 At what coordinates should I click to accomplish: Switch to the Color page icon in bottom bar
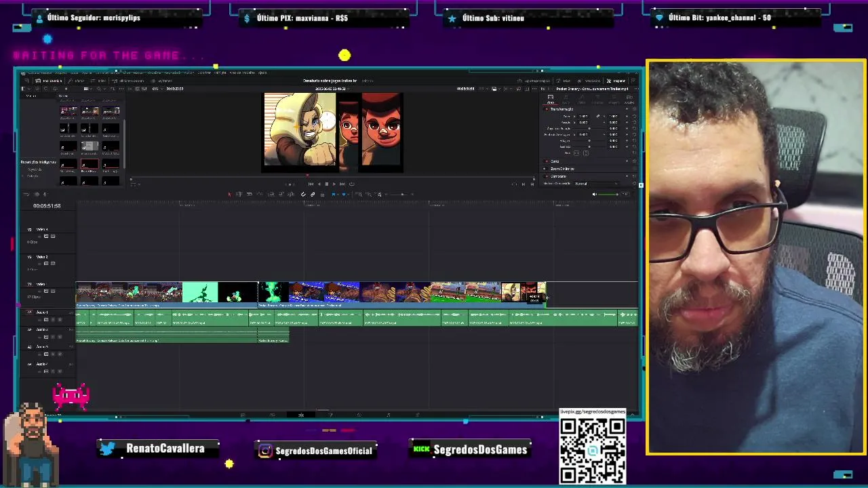coord(359,415)
